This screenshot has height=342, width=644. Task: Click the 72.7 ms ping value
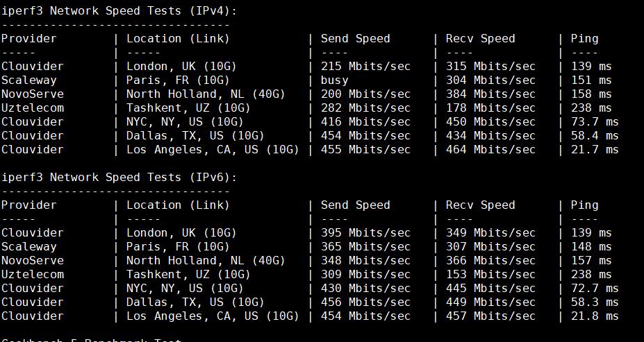(x=594, y=288)
